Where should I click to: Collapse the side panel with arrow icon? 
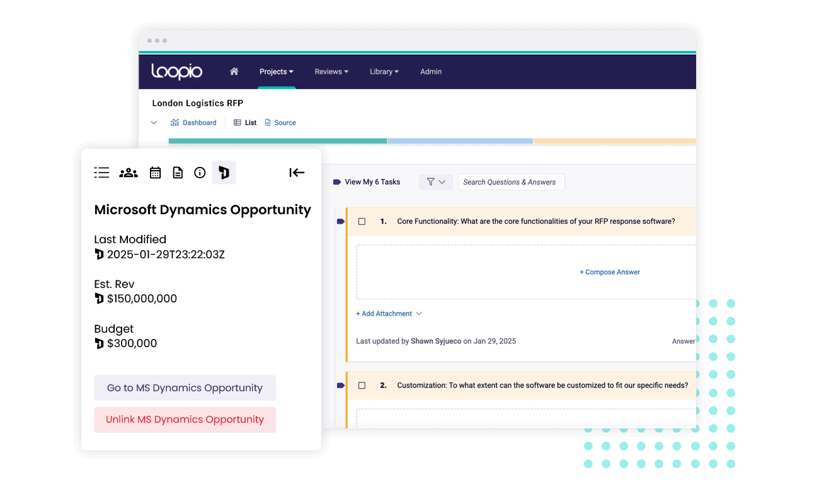click(x=297, y=173)
